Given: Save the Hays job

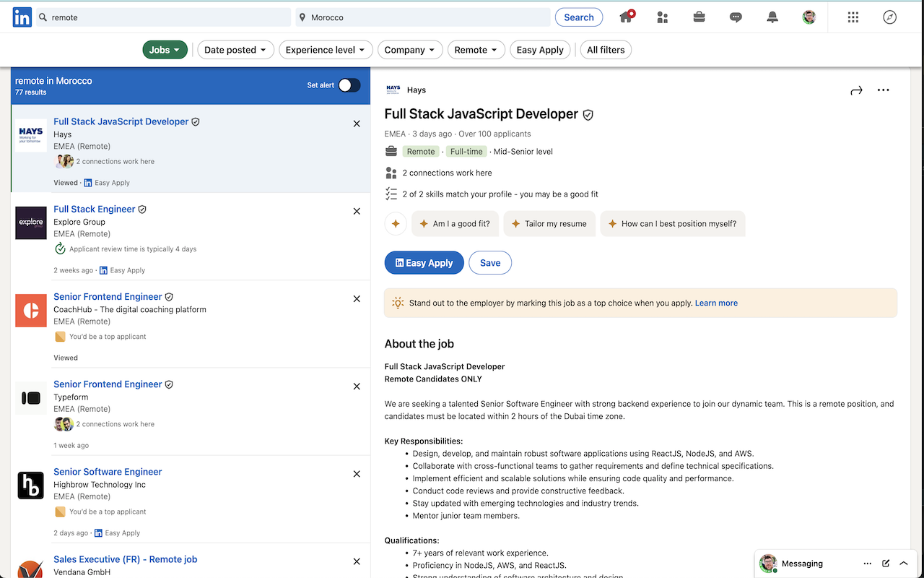Looking at the screenshot, I should coord(490,263).
